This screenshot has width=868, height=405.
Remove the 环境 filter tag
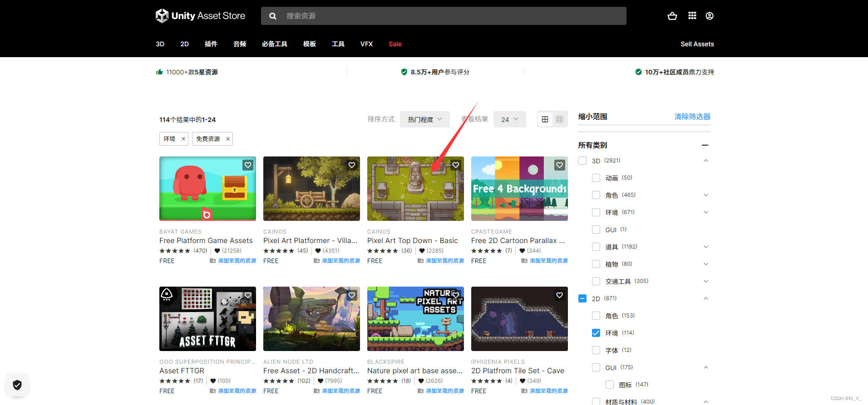tap(183, 139)
